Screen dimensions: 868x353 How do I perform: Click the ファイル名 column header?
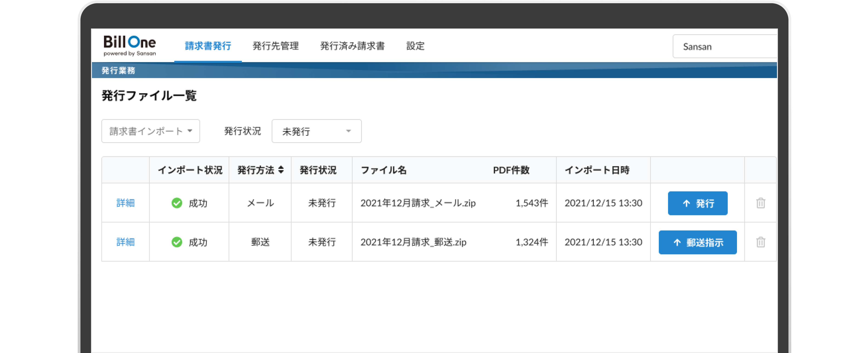(383, 170)
